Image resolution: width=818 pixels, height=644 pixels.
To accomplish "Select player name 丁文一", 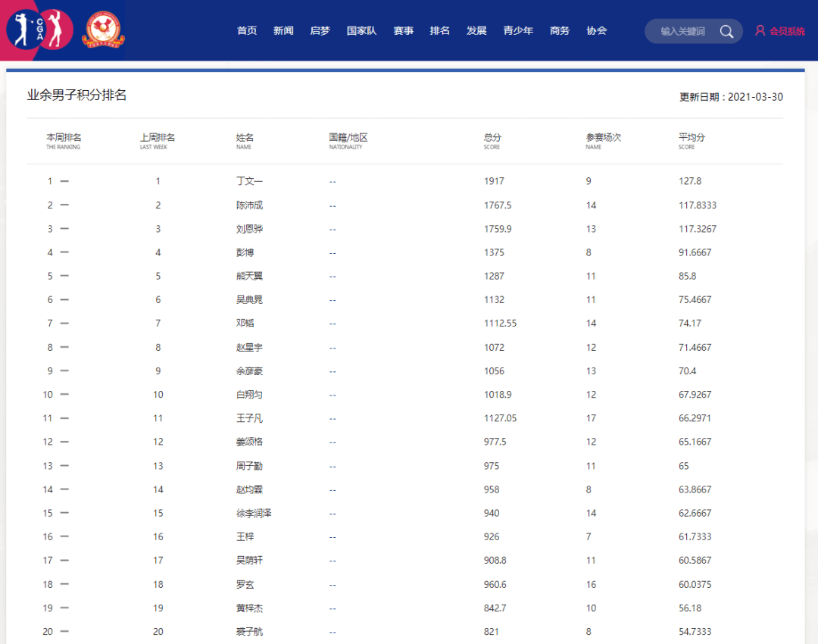I will pos(249,181).
